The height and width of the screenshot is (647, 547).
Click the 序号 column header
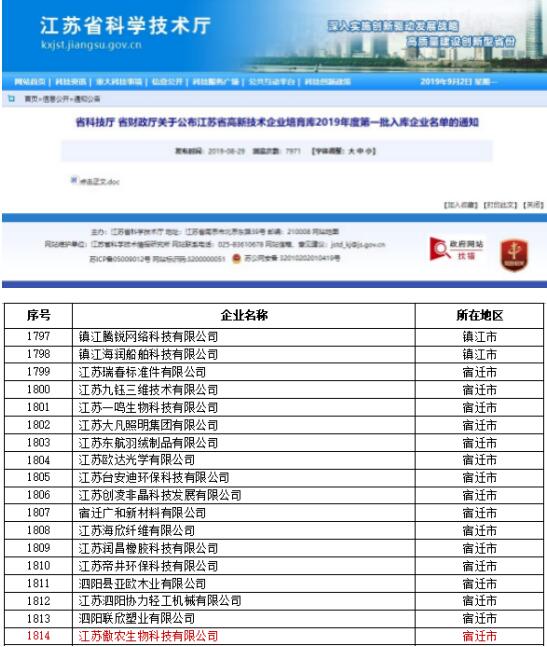point(39,316)
